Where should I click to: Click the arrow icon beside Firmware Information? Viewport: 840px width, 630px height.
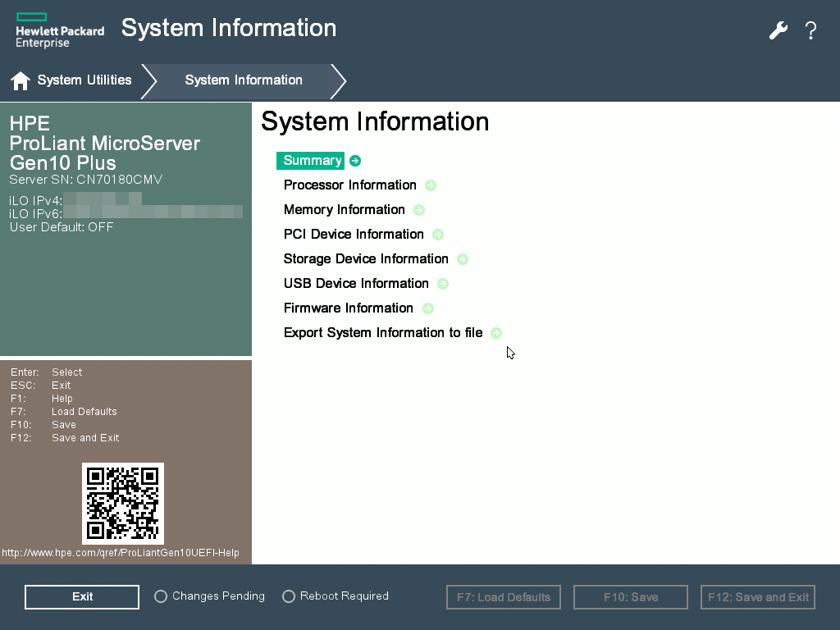pyautogui.click(x=427, y=308)
